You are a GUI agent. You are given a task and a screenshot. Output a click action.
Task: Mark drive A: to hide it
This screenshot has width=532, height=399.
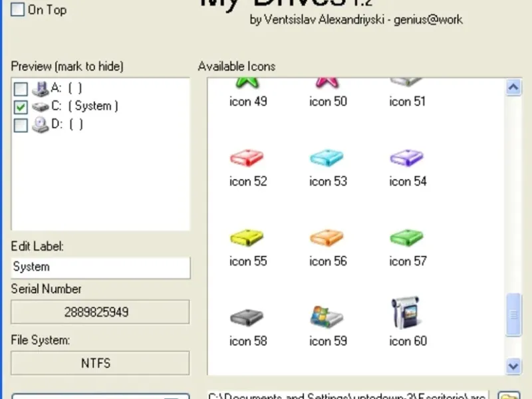point(21,89)
